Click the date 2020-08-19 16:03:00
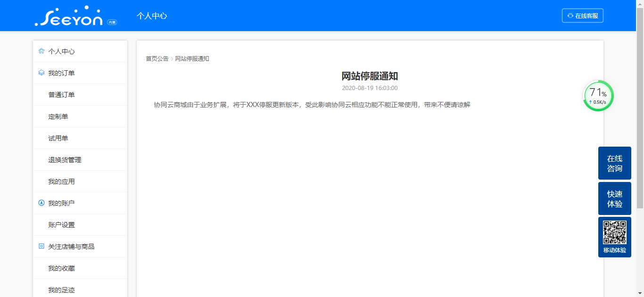644x297 pixels. point(370,88)
